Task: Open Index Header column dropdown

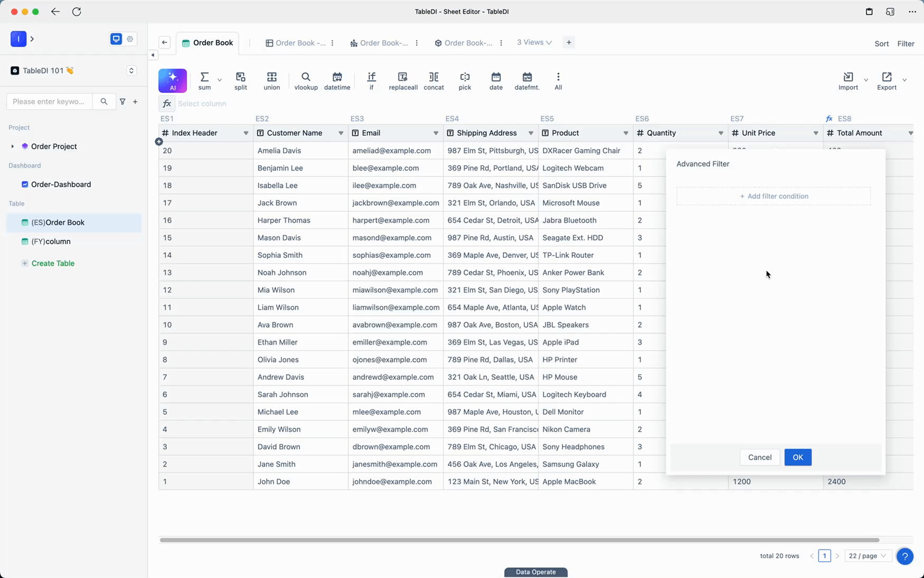Action: tap(246, 133)
